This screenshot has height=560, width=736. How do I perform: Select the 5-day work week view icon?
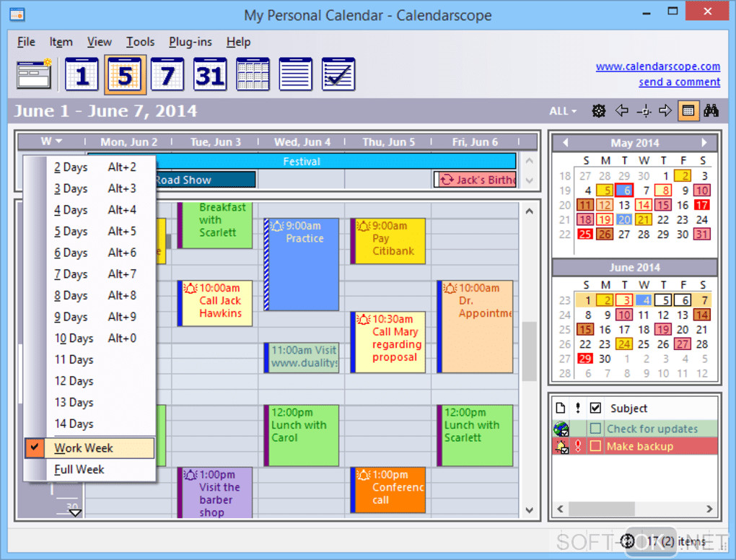point(125,74)
